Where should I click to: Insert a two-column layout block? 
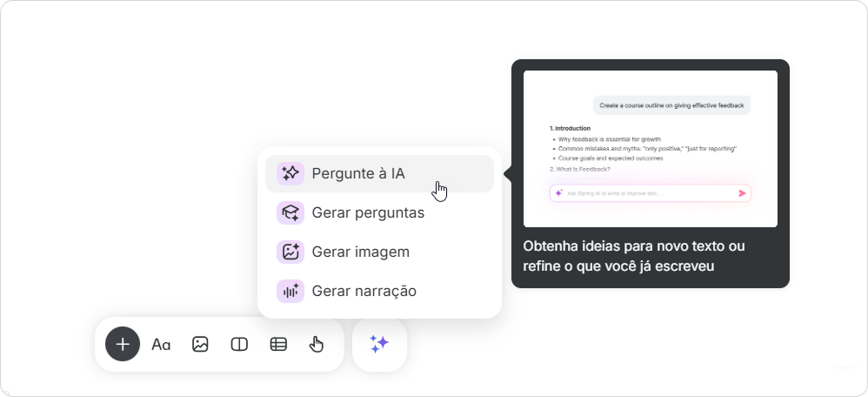(239, 344)
